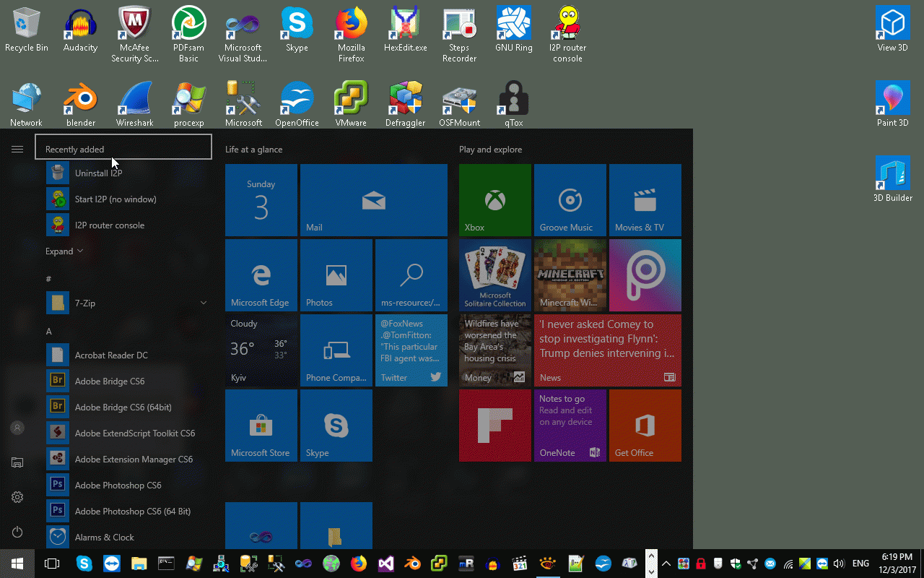Open the Kyiv weather tile
924x578 pixels.
[x=261, y=350]
